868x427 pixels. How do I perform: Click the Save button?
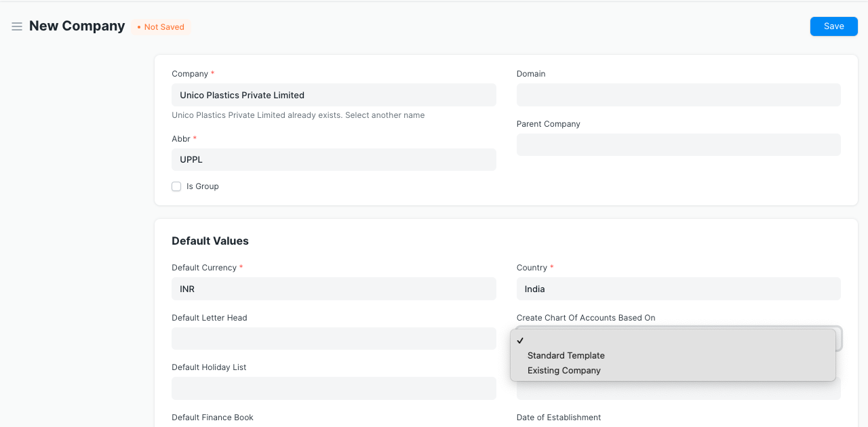click(x=833, y=26)
